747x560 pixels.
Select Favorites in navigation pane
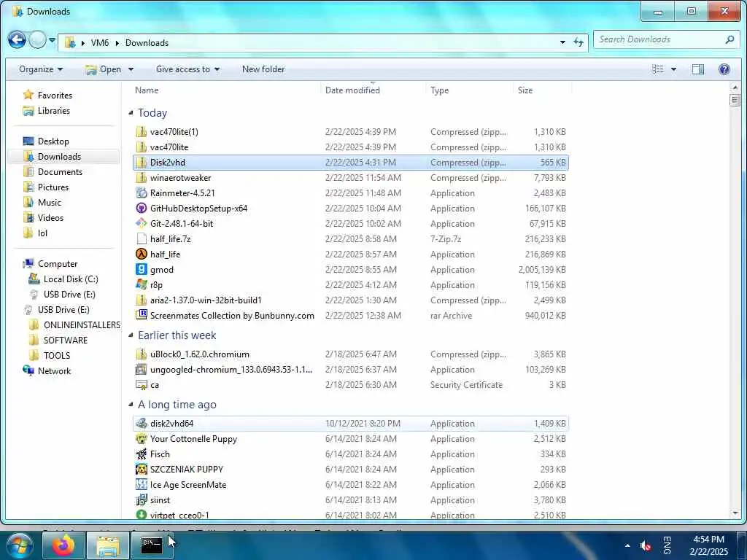[x=47, y=96]
